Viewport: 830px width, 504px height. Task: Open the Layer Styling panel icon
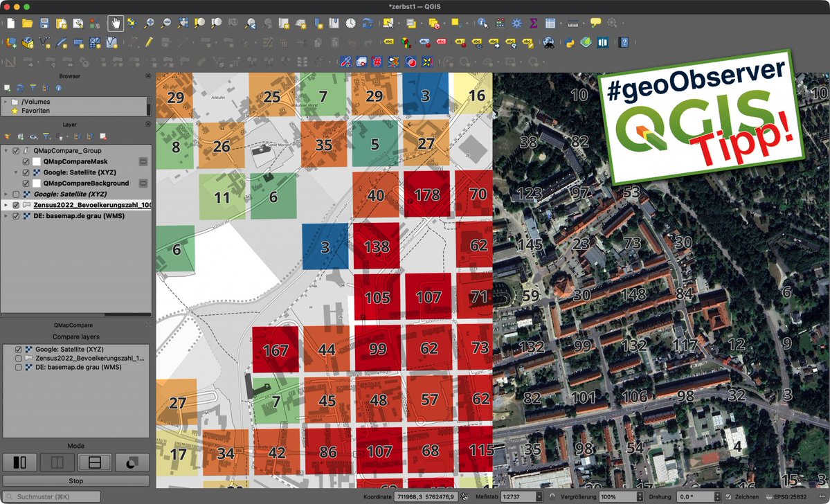click(x=8, y=136)
